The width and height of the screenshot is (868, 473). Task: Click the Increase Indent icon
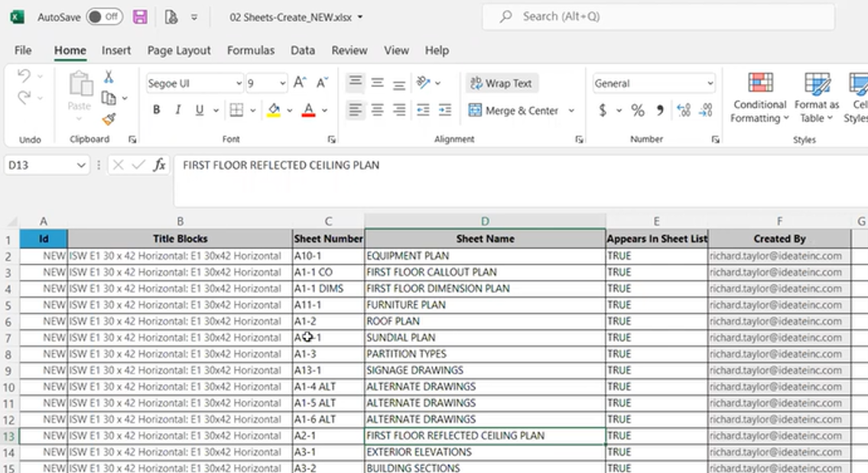coord(445,110)
